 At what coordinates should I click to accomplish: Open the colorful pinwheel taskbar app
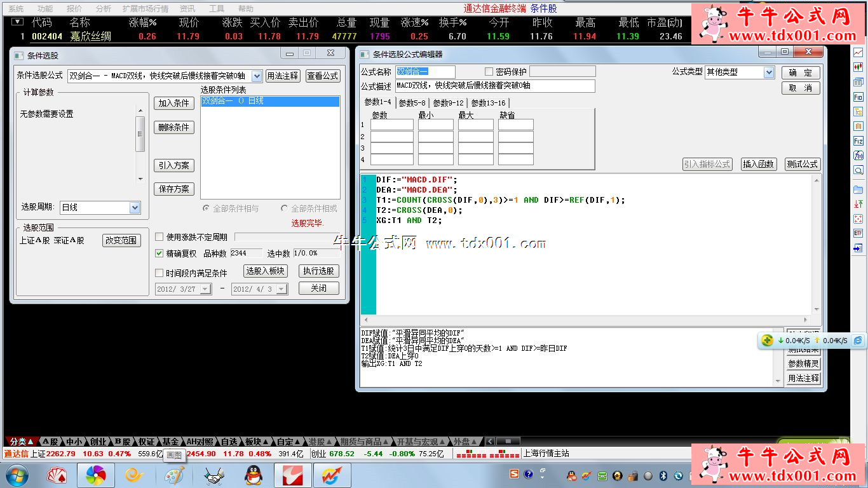(x=96, y=475)
